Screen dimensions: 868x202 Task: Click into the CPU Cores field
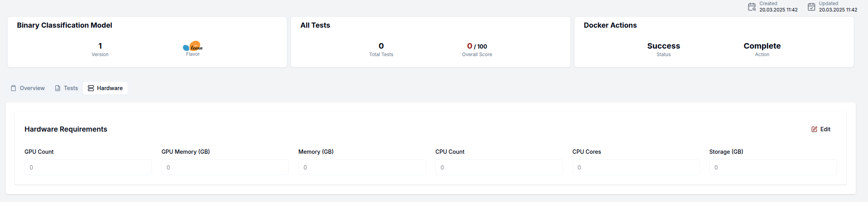636,167
